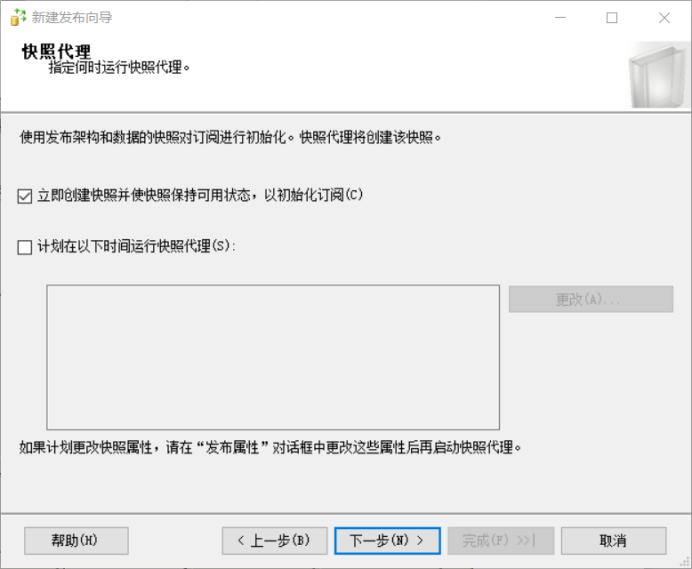Click the 指定何时运行快照代理 subtitle
Image resolution: width=692 pixels, height=569 pixels.
point(119,68)
